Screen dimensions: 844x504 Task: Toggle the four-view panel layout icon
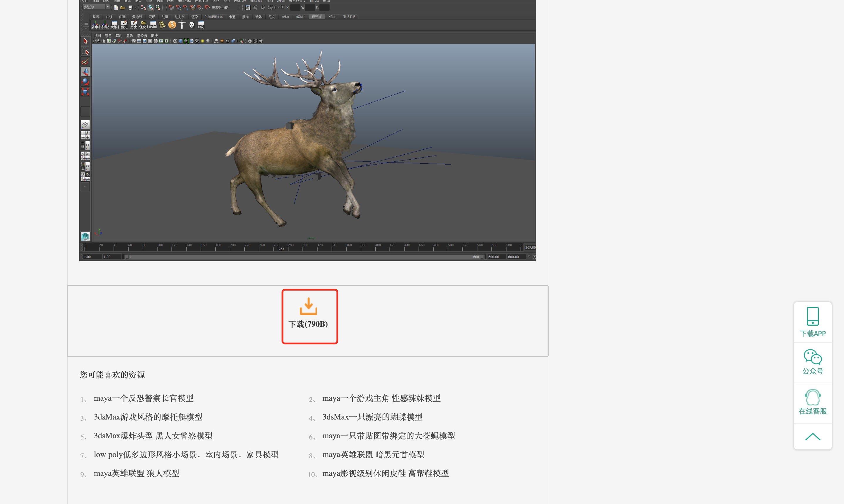click(85, 135)
